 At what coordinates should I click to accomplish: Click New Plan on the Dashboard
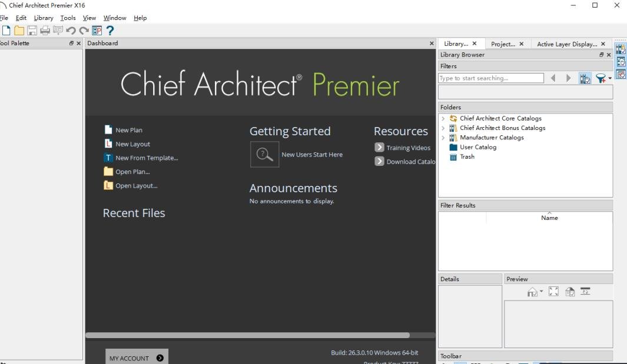(123, 130)
